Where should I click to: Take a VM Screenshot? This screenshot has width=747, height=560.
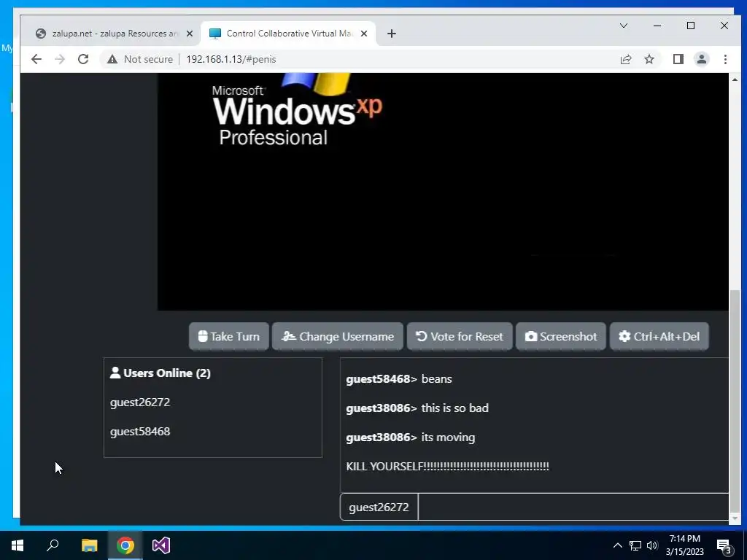[x=561, y=336]
